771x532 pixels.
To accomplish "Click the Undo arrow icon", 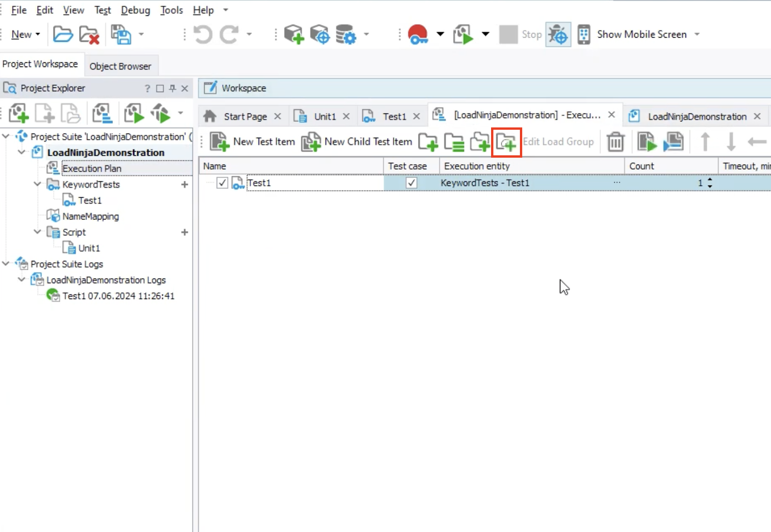I will 203,34.
